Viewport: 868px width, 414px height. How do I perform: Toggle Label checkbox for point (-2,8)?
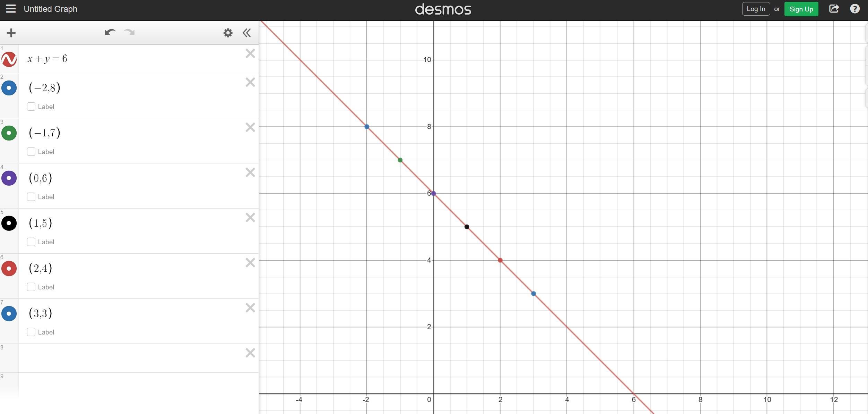(31, 107)
